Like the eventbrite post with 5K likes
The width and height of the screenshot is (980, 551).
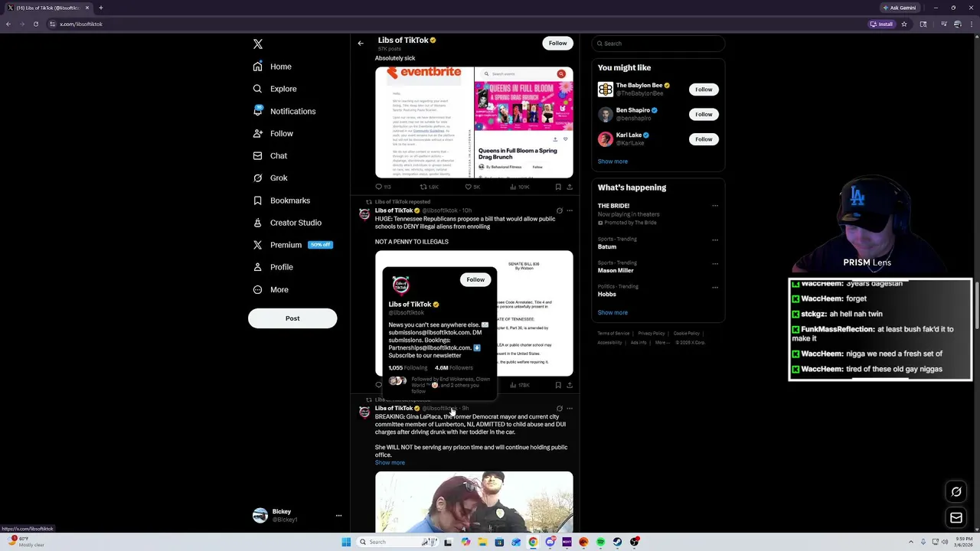(x=472, y=187)
